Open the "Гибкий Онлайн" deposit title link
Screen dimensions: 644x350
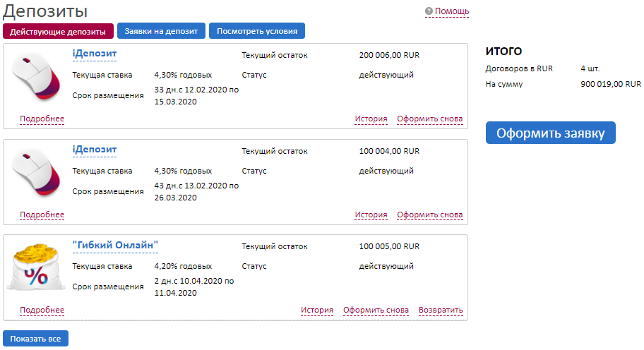click(115, 244)
